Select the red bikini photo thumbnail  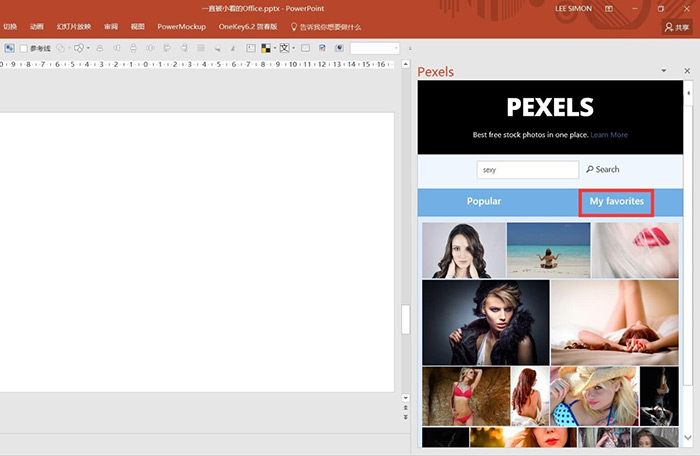point(466,396)
